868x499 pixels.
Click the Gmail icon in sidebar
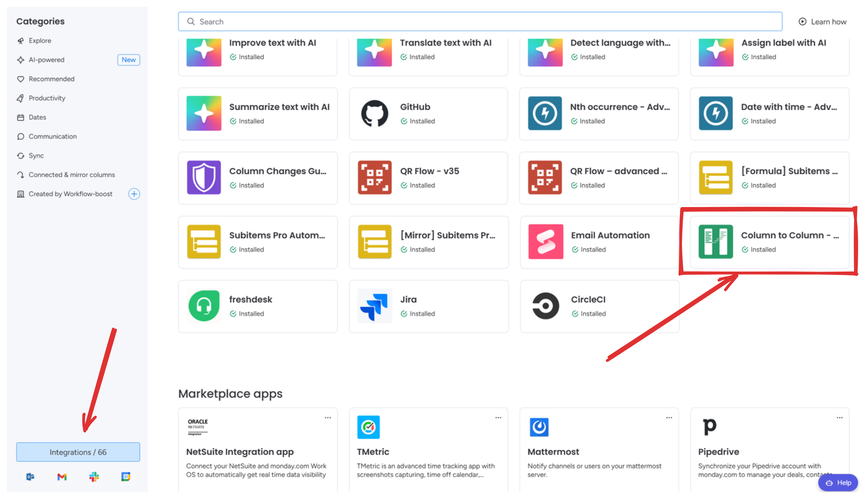[x=62, y=477]
